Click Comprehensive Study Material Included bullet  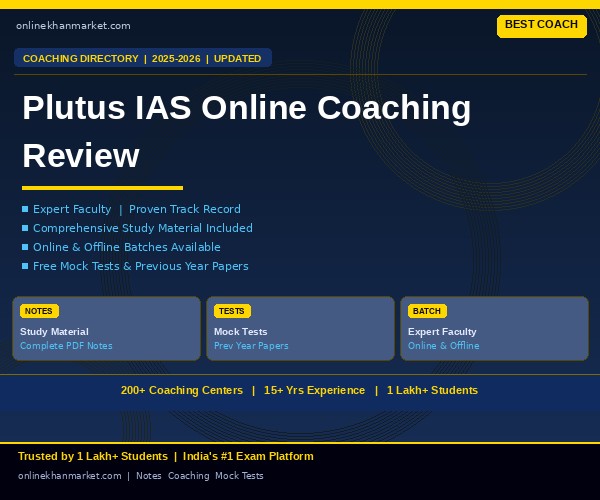(143, 228)
